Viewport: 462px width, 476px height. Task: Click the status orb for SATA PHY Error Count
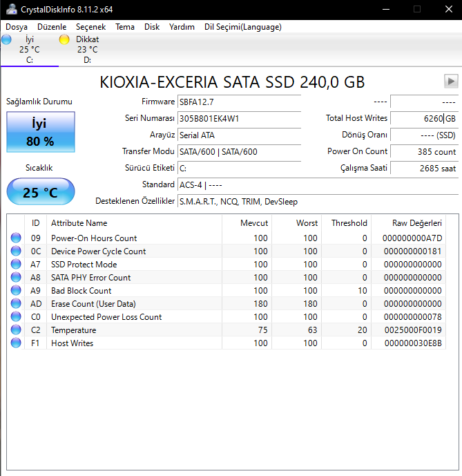tap(16, 277)
